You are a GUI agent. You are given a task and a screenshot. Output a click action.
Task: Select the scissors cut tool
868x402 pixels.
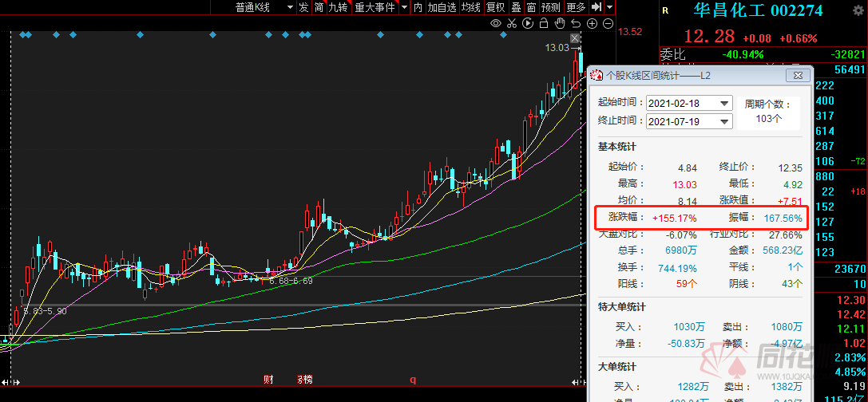coord(512,23)
